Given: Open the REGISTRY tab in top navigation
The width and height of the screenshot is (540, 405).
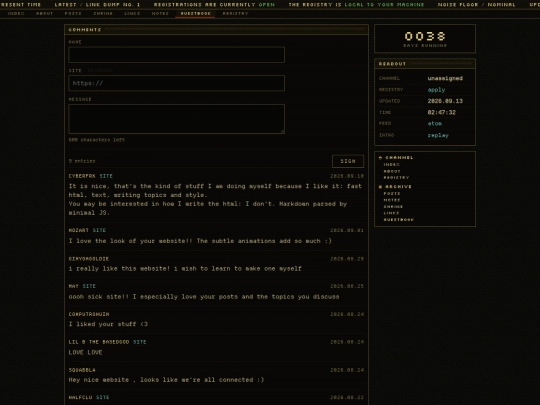Looking at the screenshot, I should (x=235, y=13).
